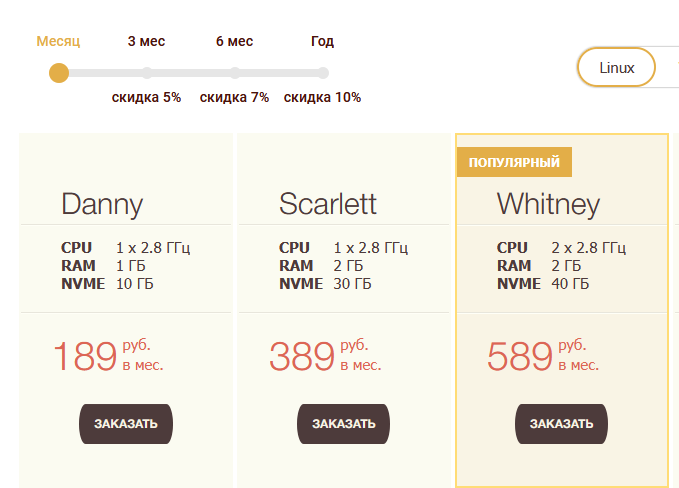Click the ПОПУЛЯРНЫЙ badge on Whitney
679x488 pixels.
point(514,162)
